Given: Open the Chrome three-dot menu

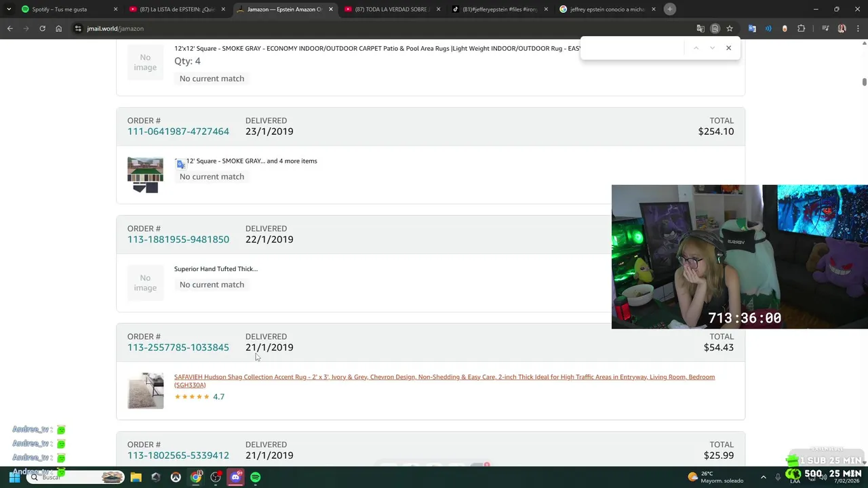Looking at the screenshot, I should 859,28.
